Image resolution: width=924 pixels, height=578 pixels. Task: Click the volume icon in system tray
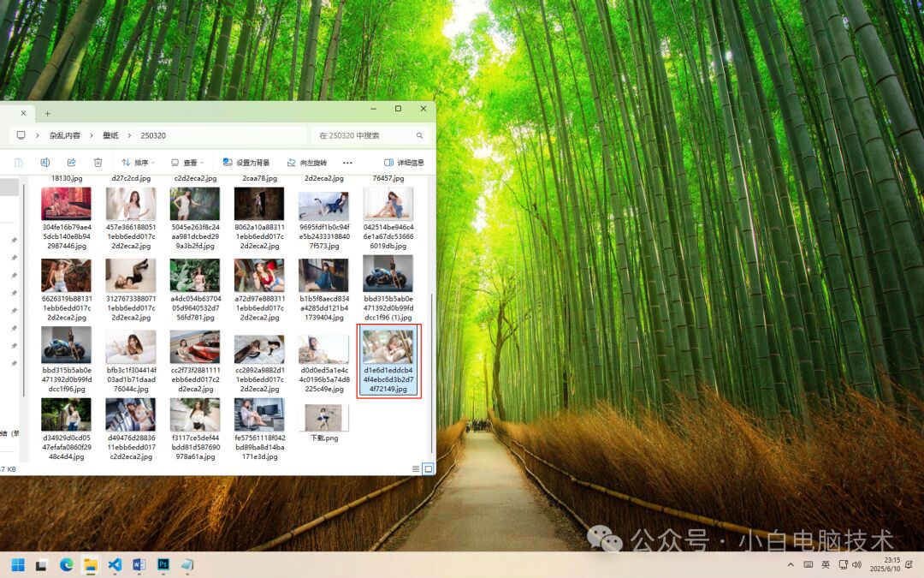point(856,565)
